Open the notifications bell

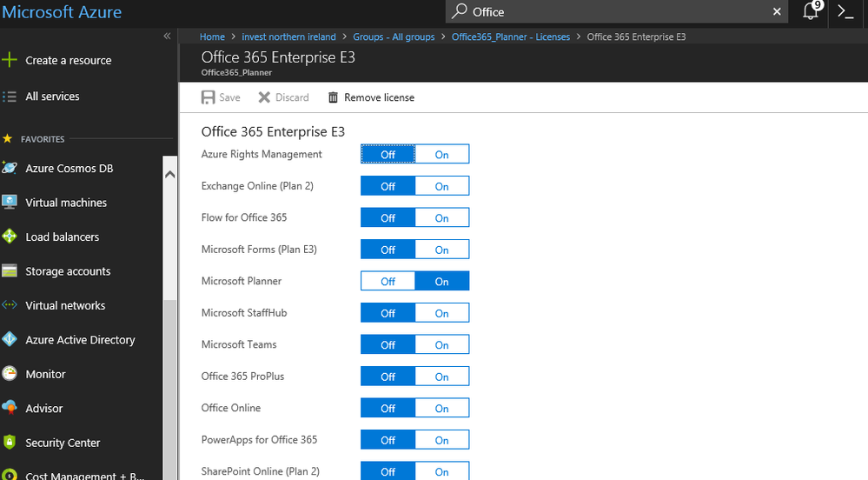(x=811, y=11)
